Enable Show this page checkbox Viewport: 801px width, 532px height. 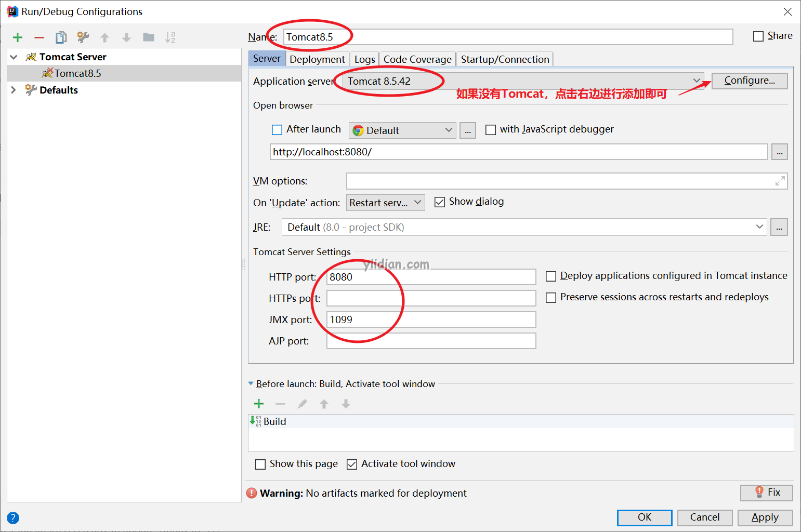point(260,464)
